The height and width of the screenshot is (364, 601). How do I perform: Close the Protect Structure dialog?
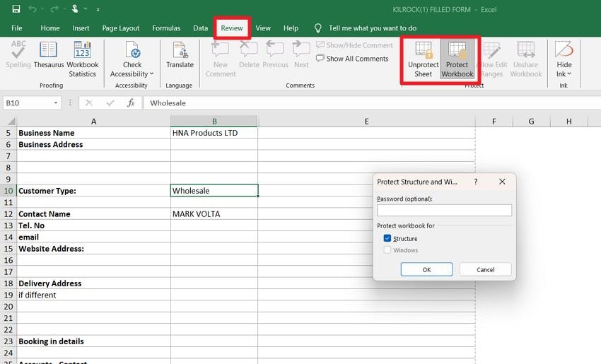pyautogui.click(x=502, y=182)
